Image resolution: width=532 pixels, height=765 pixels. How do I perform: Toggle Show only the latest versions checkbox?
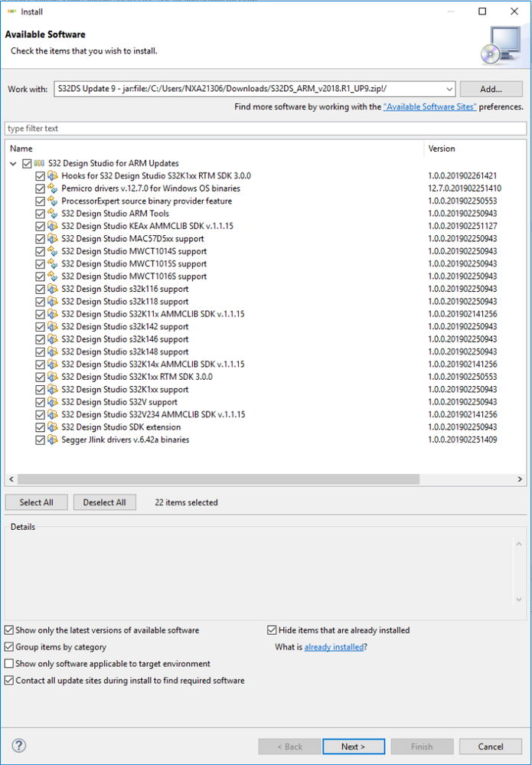pos(8,630)
